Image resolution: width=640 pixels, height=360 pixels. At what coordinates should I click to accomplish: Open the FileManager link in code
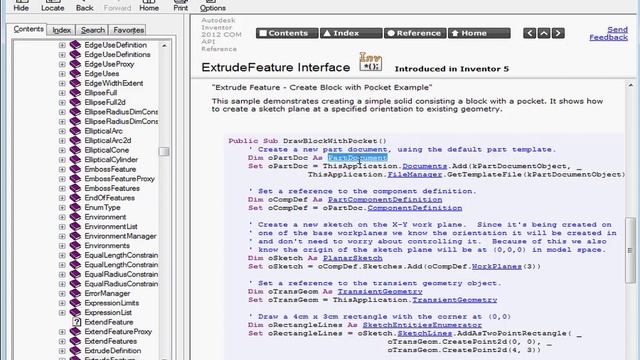click(415, 174)
